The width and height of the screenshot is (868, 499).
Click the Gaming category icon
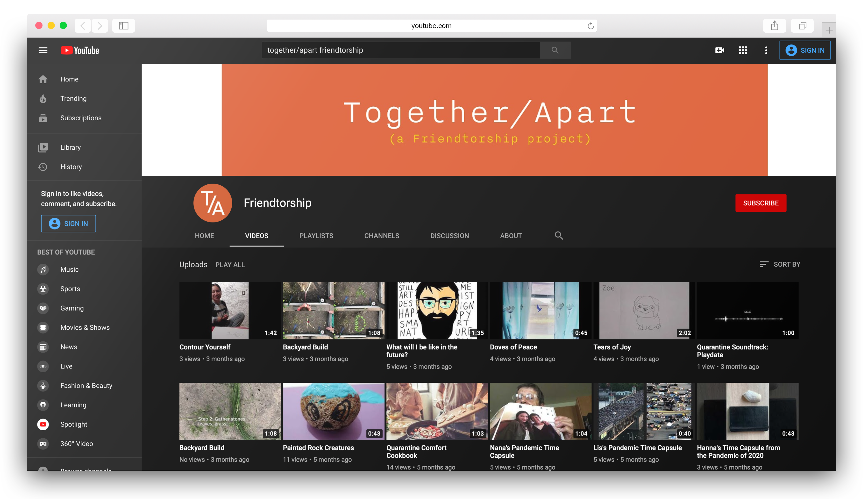(x=43, y=308)
